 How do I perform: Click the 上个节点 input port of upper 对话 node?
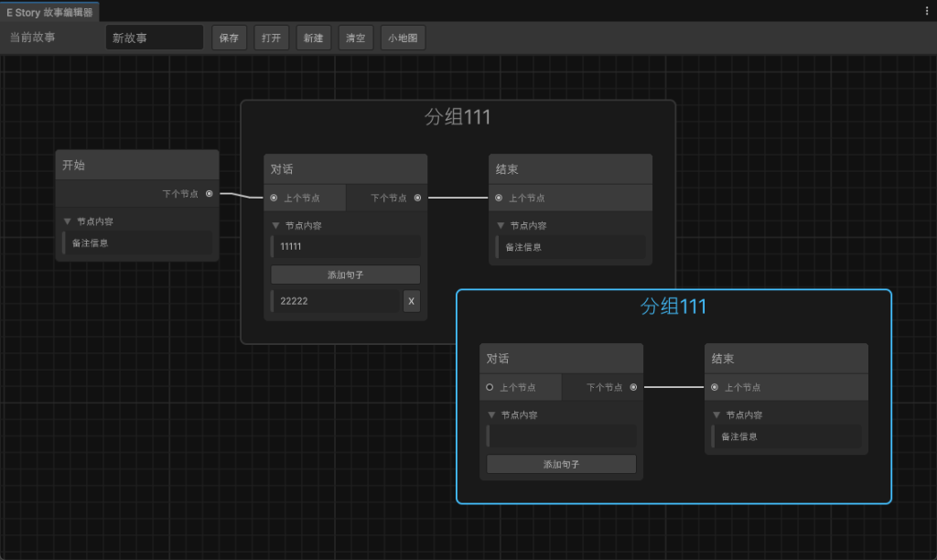click(274, 198)
